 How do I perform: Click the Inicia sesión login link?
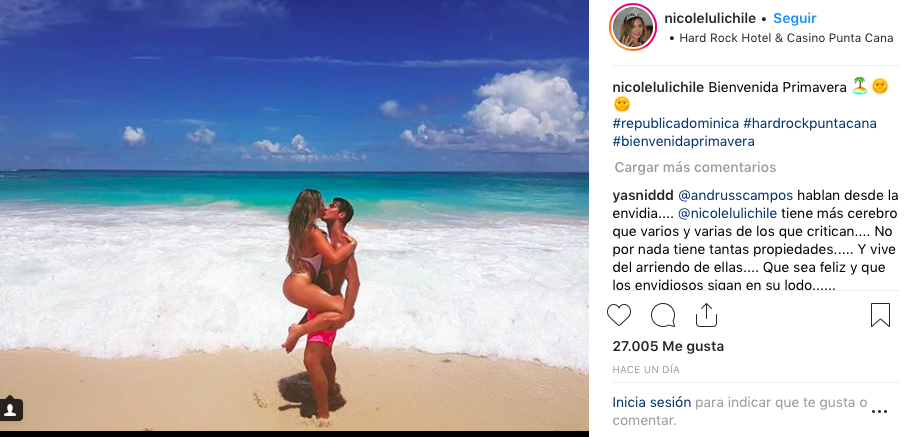pyautogui.click(x=652, y=403)
